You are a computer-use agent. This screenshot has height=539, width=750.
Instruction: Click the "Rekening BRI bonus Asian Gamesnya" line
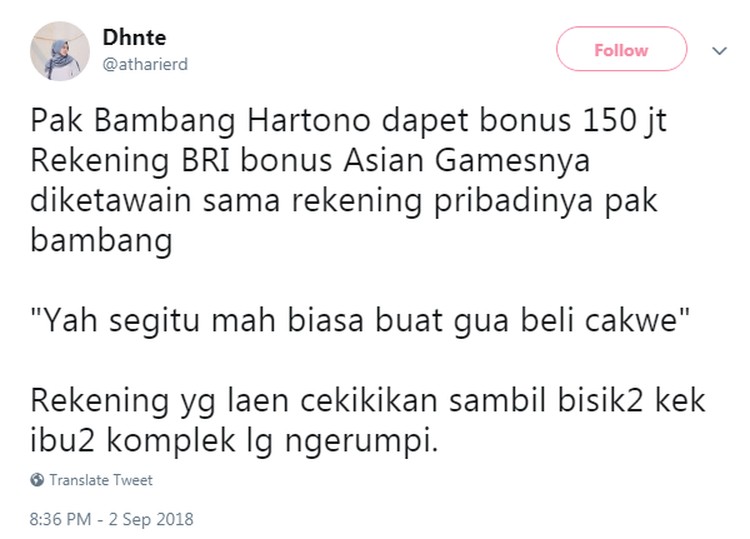point(310,160)
